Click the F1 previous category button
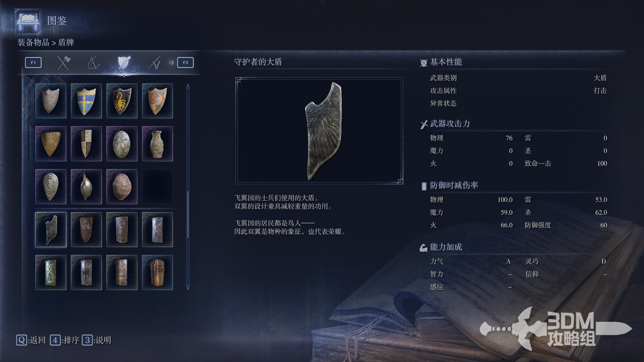The width and height of the screenshot is (644, 362). pyautogui.click(x=33, y=62)
